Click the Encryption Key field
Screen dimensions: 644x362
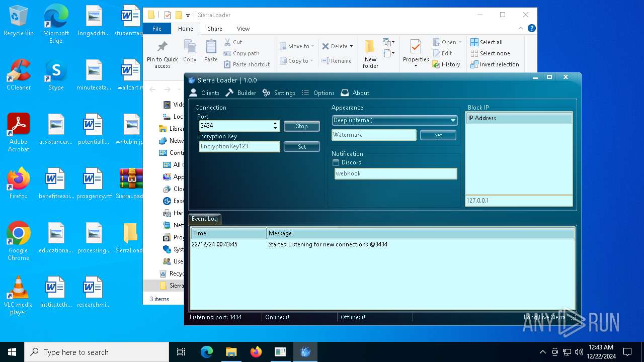pyautogui.click(x=239, y=146)
